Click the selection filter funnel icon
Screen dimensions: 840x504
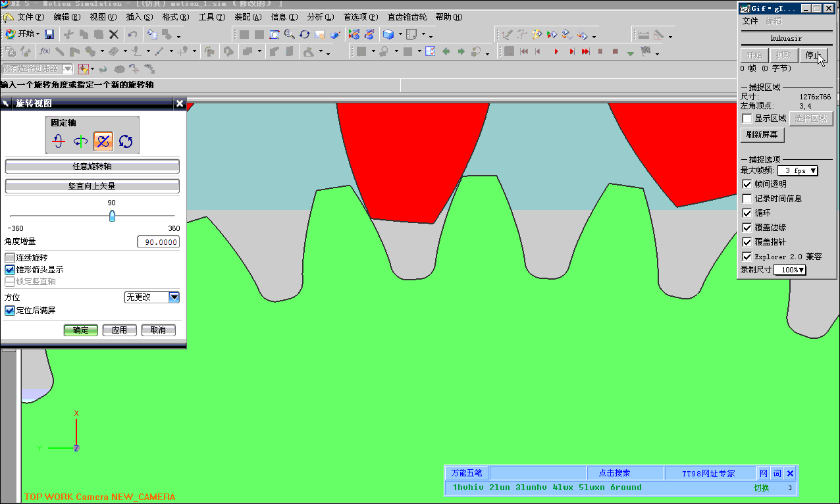[x=84, y=68]
